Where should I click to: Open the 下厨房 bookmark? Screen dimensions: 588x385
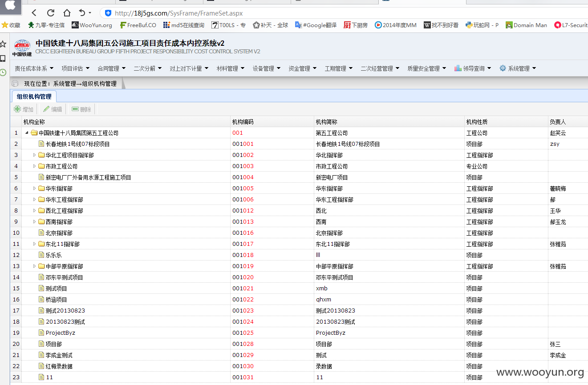pyautogui.click(x=356, y=25)
